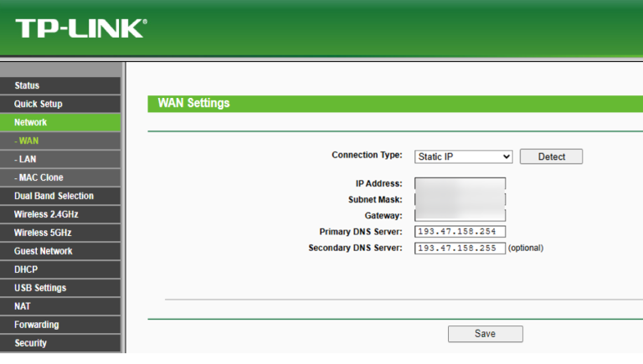Click the IP Address field
The image size is (643, 364).
tap(460, 183)
